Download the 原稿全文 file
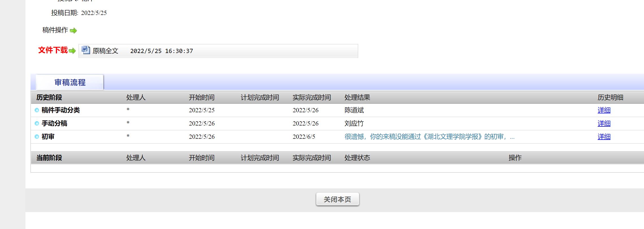The image size is (644, 229). tap(105, 51)
